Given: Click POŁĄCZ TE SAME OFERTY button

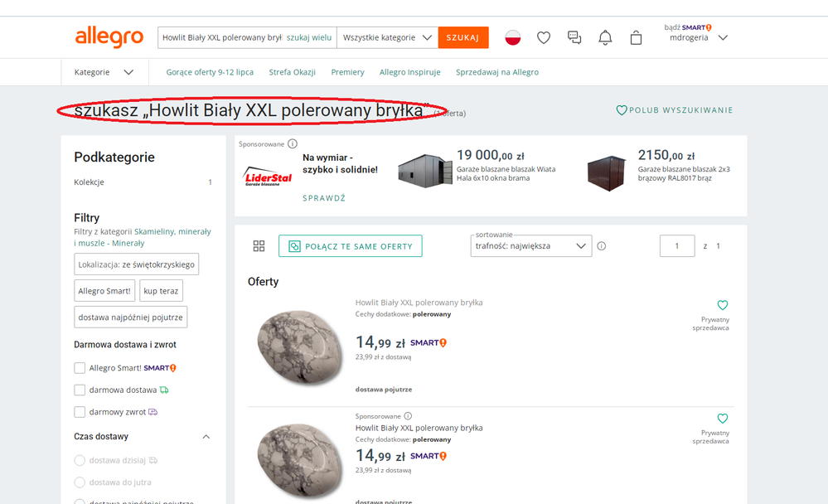Looking at the screenshot, I should click(x=350, y=246).
